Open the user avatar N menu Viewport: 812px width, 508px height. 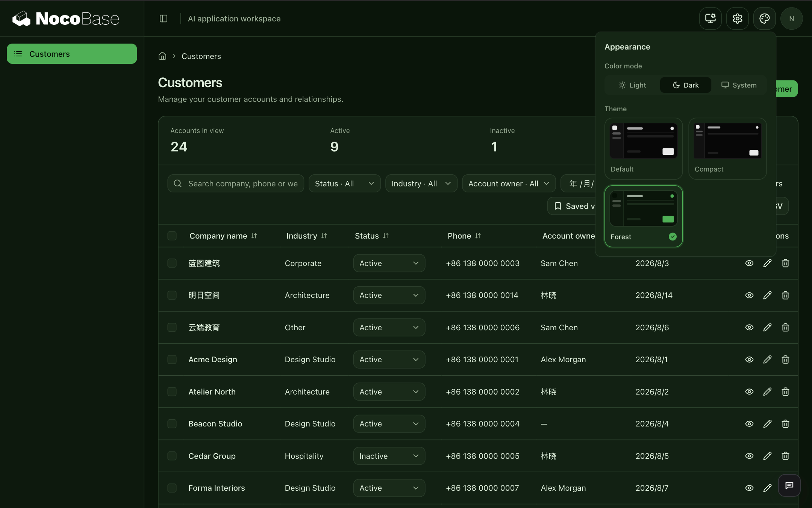(791, 18)
